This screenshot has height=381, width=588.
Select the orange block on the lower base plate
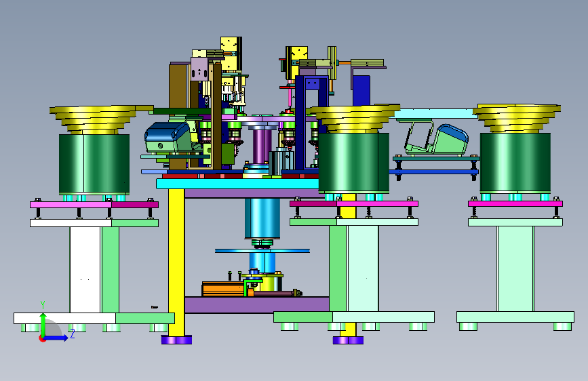(224, 289)
